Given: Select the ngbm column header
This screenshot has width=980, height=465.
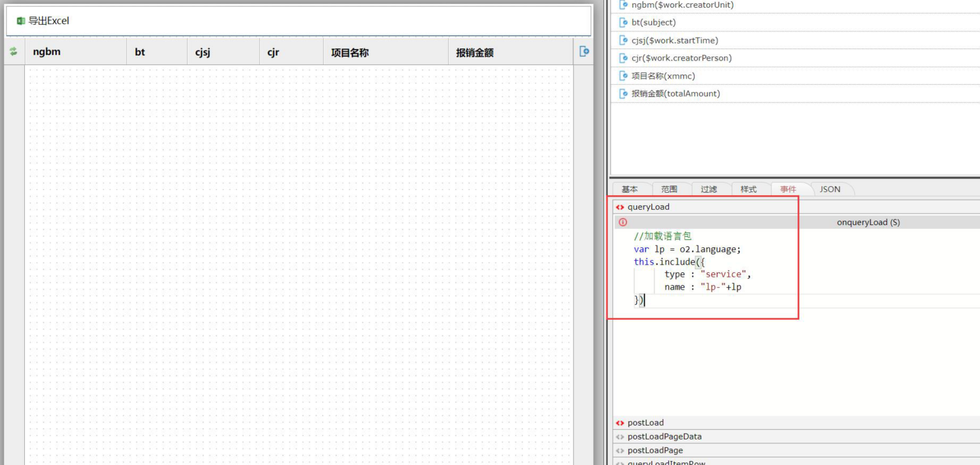Looking at the screenshot, I should (x=76, y=52).
